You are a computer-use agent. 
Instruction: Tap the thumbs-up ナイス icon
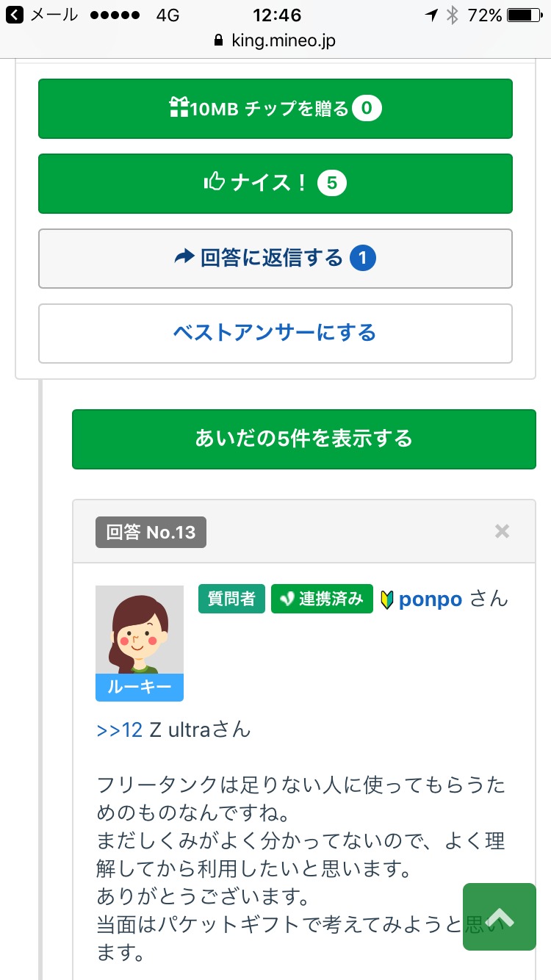[x=214, y=183]
